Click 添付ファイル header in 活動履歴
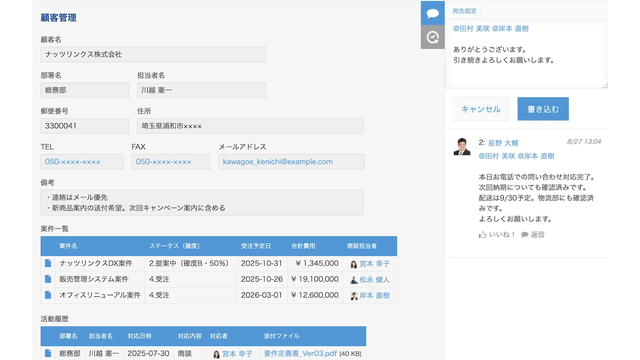Screen dimensions: 640x360 point(282,336)
